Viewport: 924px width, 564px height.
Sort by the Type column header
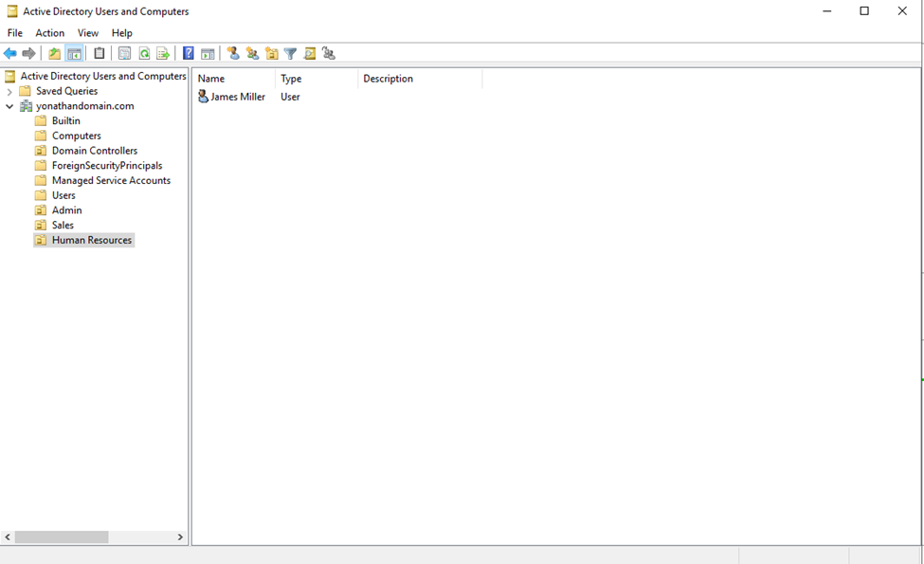317,79
